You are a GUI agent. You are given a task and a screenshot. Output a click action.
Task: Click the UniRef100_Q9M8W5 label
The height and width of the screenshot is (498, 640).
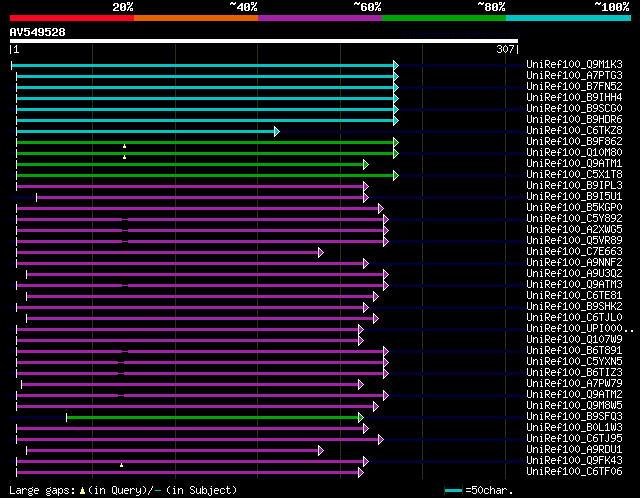[x=574, y=406]
